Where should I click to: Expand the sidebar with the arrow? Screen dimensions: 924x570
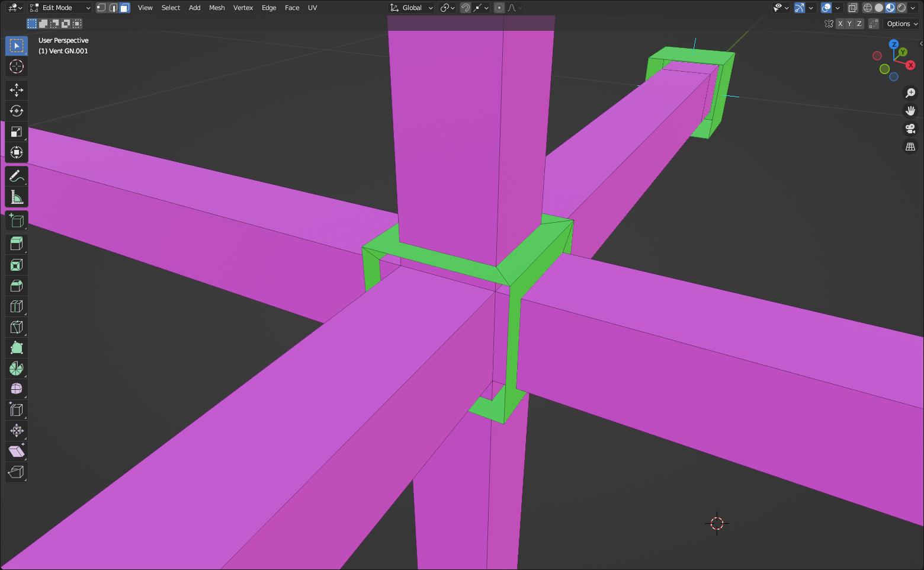920,44
